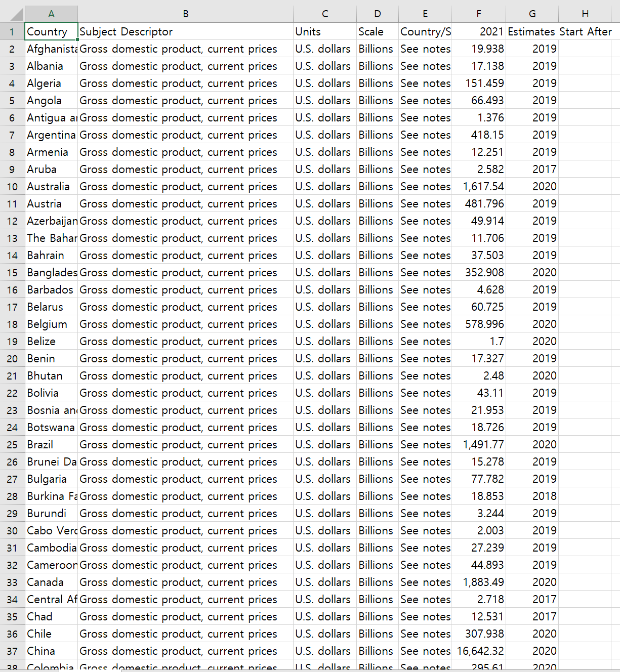Select column B header
The width and height of the screenshot is (620, 672).
coord(185,14)
